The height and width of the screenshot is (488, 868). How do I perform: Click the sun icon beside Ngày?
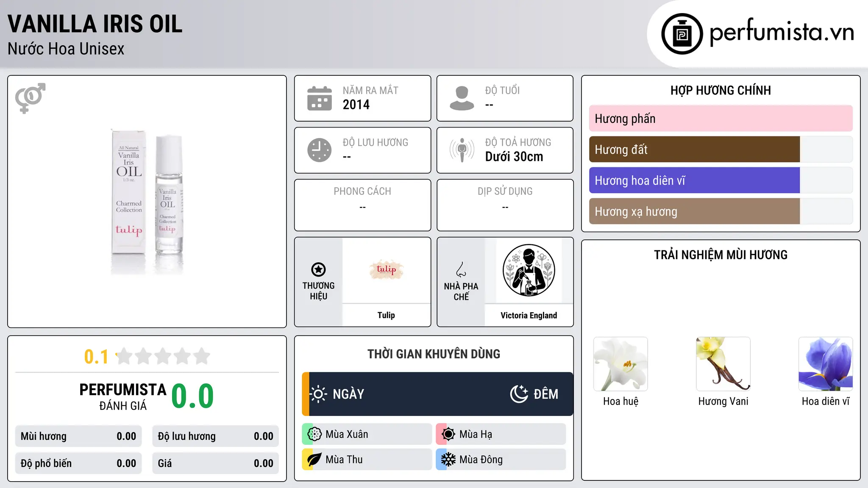[x=318, y=394]
